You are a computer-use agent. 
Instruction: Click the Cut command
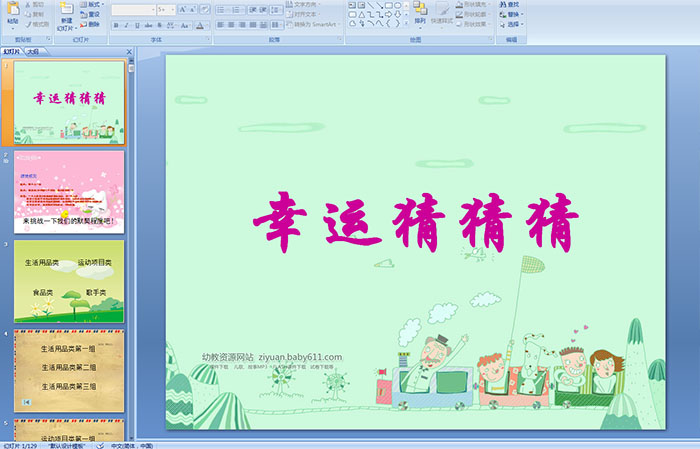coord(34,5)
